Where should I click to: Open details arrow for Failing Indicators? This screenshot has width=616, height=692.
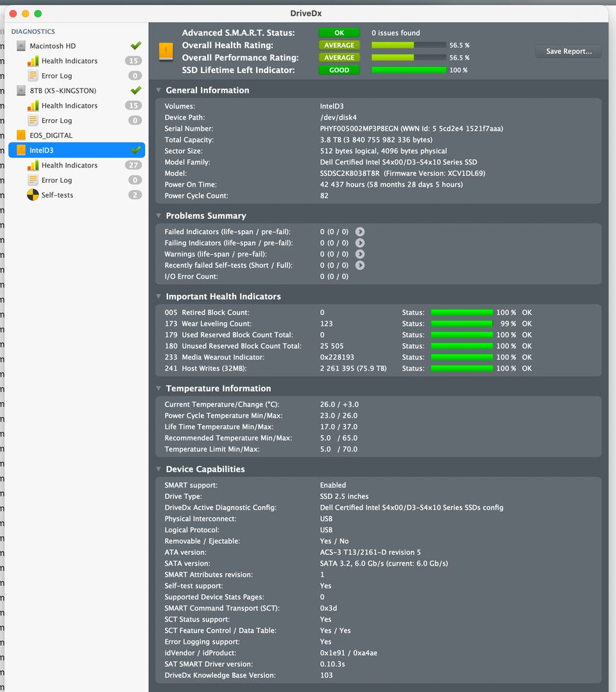pyautogui.click(x=360, y=242)
